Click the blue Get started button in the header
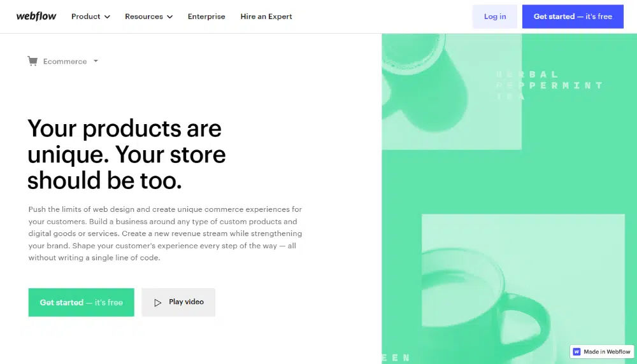This screenshot has height=364, width=637. coord(573,17)
